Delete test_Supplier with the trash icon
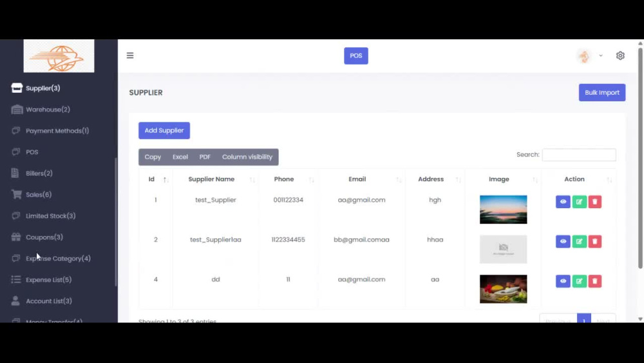644x363 pixels. coord(594,202)
